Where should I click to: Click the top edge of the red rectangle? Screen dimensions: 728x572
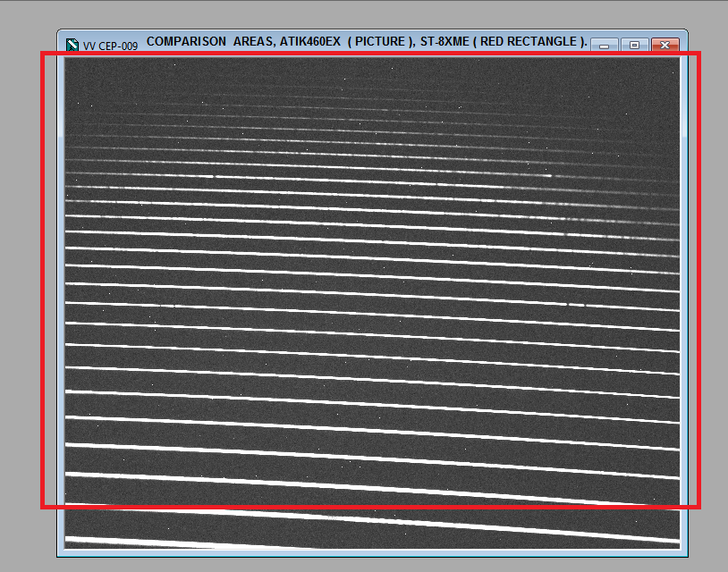(x=358, y=55)
